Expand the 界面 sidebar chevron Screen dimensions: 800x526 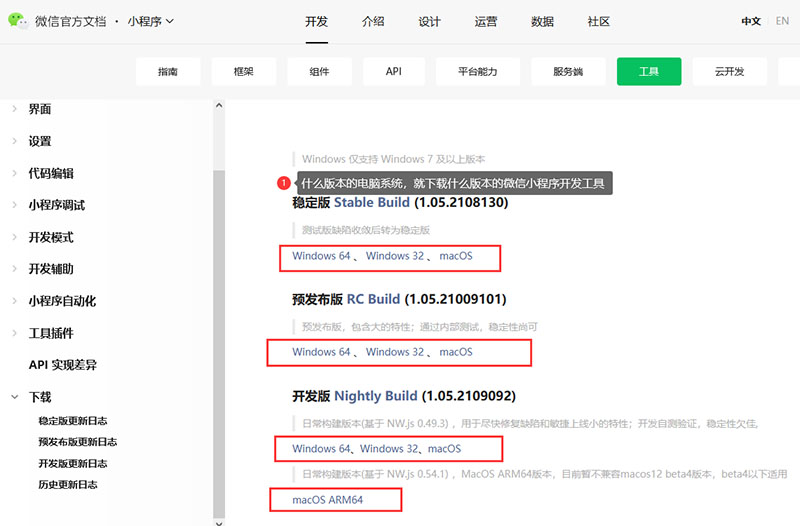pos(14,109)
